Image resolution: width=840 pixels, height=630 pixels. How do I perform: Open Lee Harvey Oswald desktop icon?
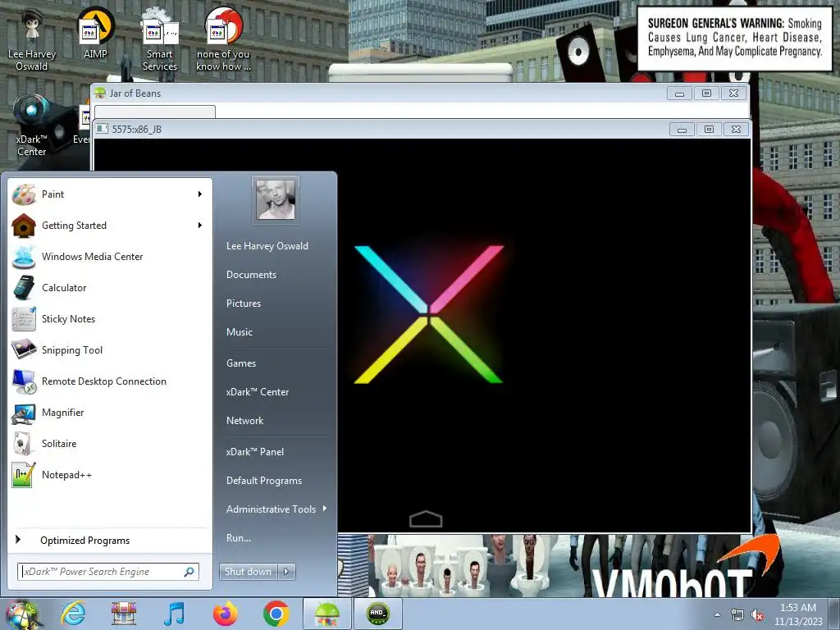pos(32,40)
